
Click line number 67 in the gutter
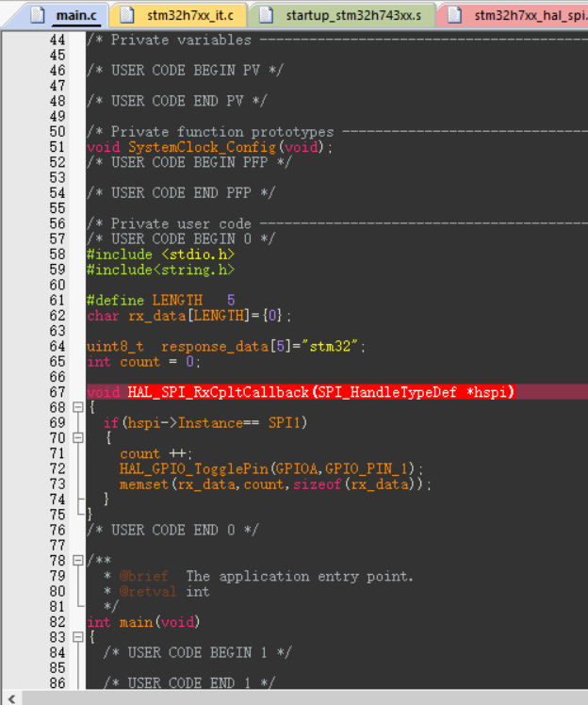point(57,392)
